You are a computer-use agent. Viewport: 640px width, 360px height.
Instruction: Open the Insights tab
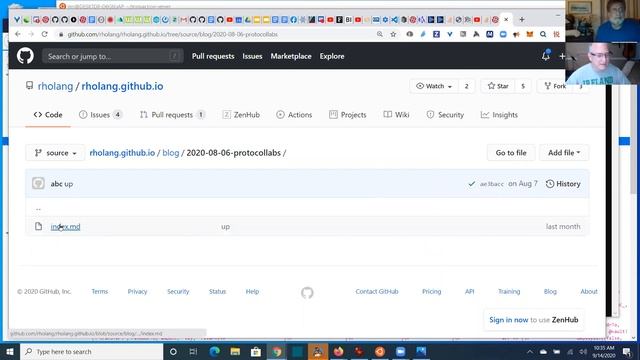point(499,115)
